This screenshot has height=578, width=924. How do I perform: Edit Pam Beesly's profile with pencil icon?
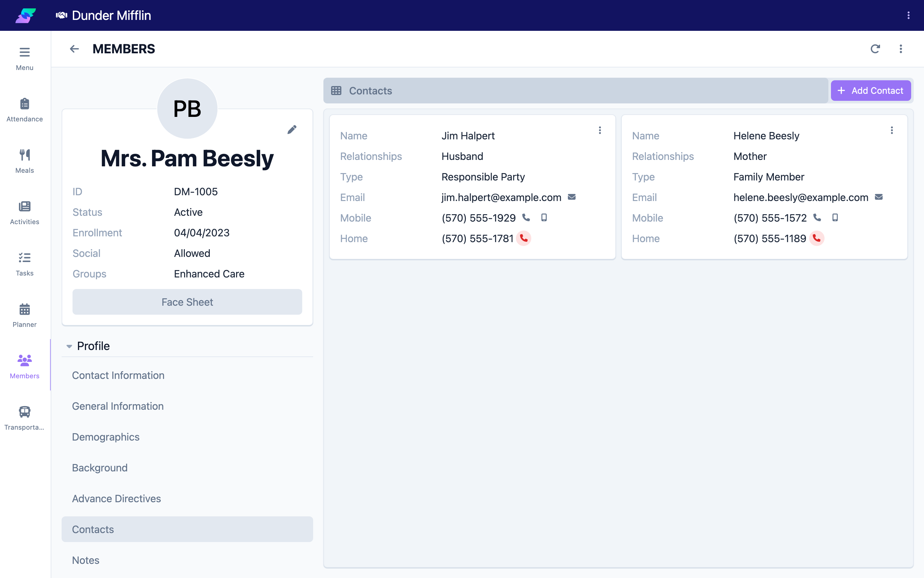pos(292,130)
